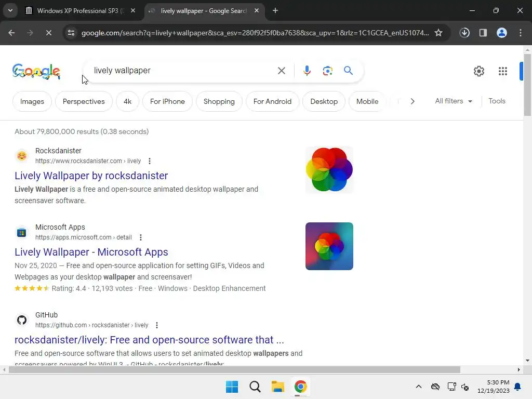The width and height of the screenshot is (532, 399).
Task: Show more filter chips with the arrow
Action: 412,101
